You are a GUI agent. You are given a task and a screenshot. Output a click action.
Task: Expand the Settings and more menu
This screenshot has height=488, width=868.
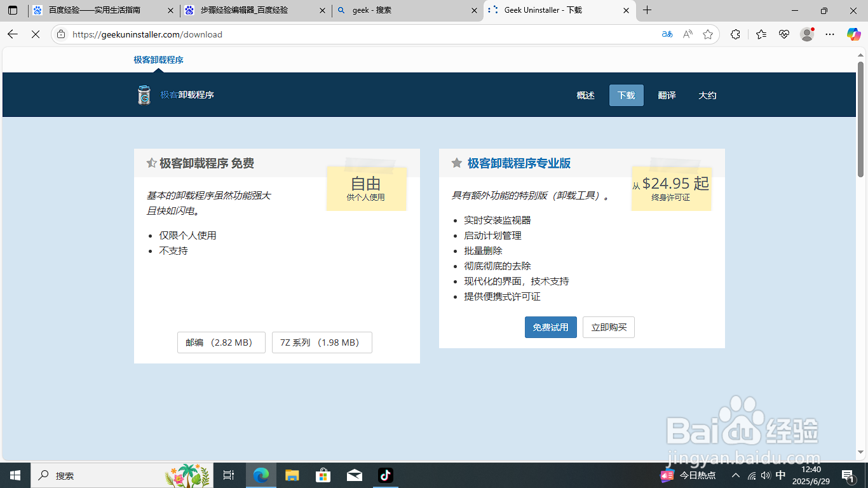[829, 34]
